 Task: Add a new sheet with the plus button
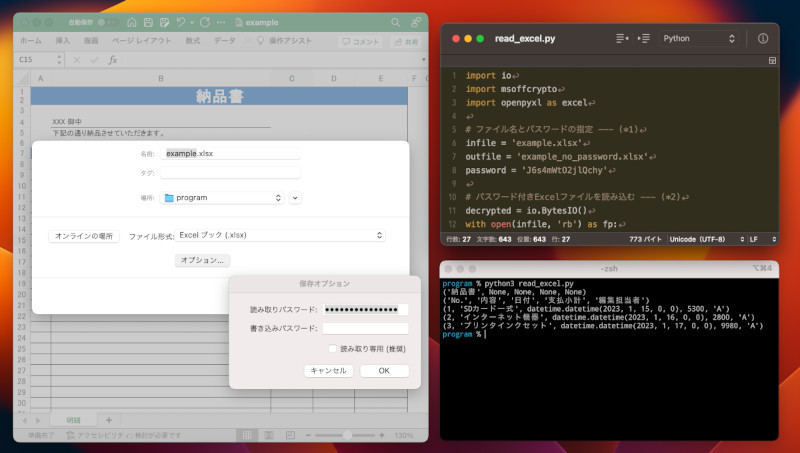pos(109,419)
